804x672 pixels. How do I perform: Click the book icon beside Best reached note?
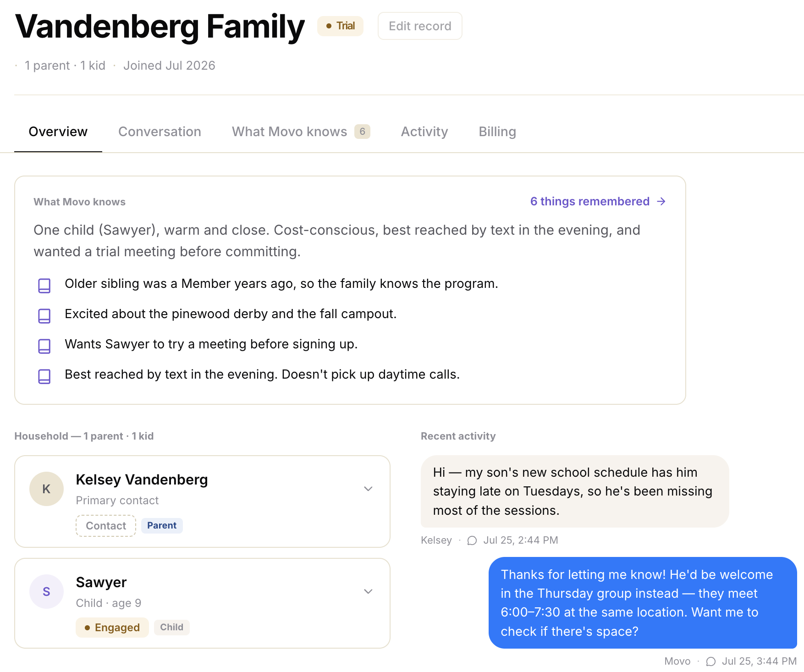(44, 376)
